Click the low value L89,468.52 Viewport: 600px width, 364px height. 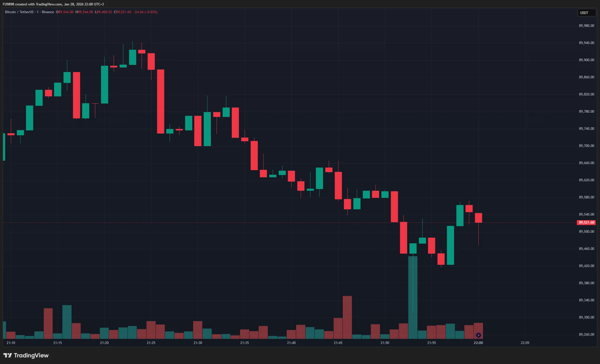click(x=103, y=12)
